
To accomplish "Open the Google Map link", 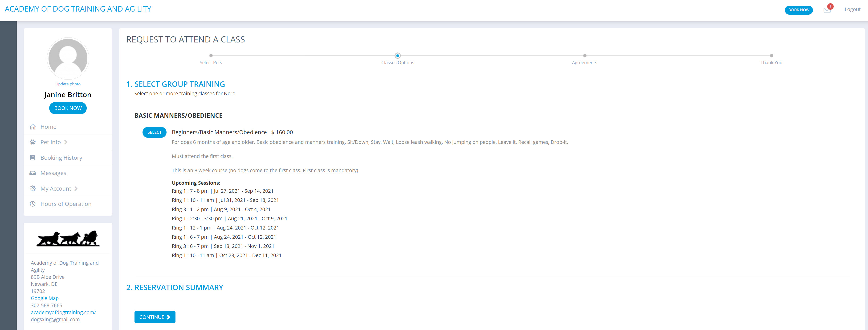I will pyautogui.click(x=45, y=298).
